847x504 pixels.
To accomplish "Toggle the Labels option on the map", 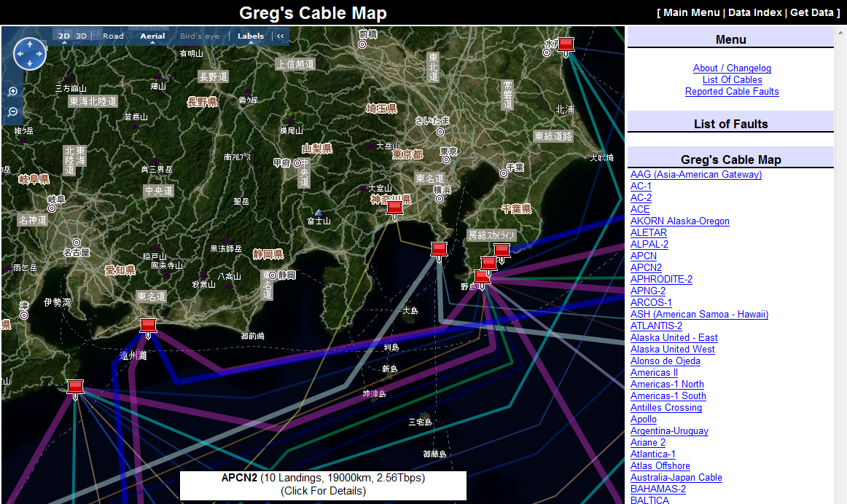I will point(251,36).
